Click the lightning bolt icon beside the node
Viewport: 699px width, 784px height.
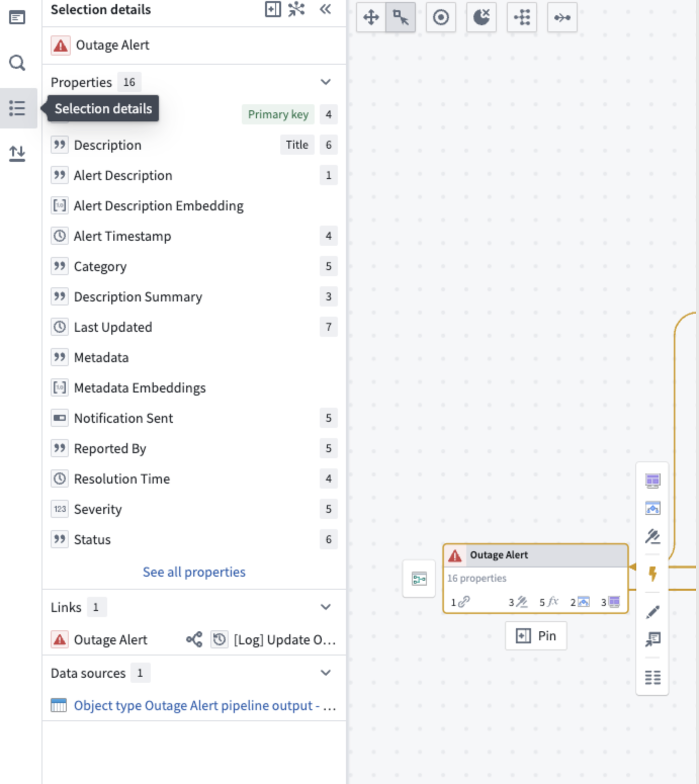tap(653, 574)
